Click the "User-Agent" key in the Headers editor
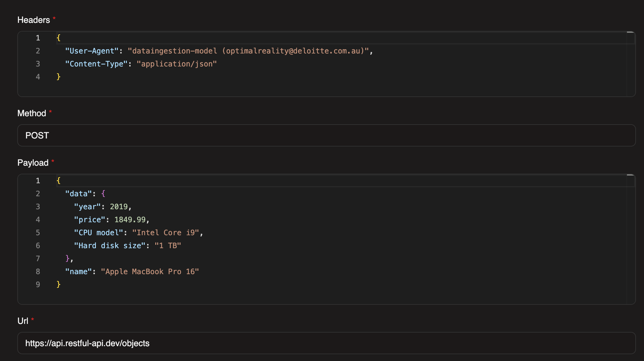This screenshot has height=361, width=644. [x=92, y=51]
